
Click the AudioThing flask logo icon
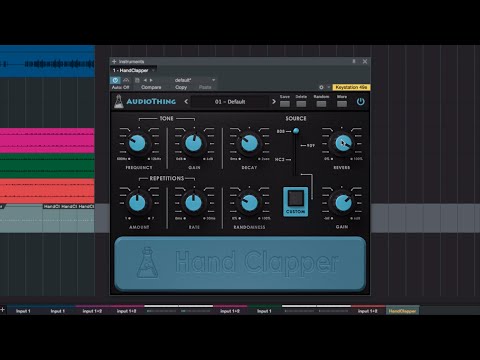[119, 102]
